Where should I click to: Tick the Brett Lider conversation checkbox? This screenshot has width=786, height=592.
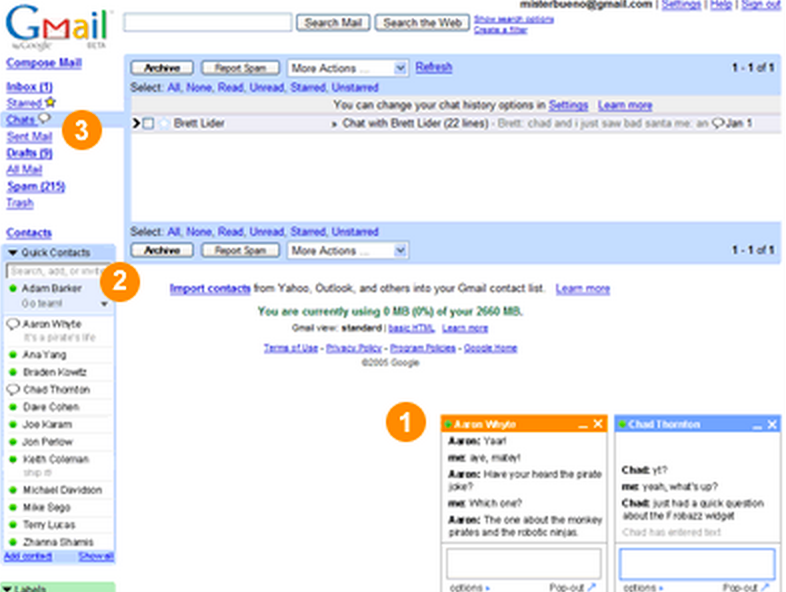[148, 123]
